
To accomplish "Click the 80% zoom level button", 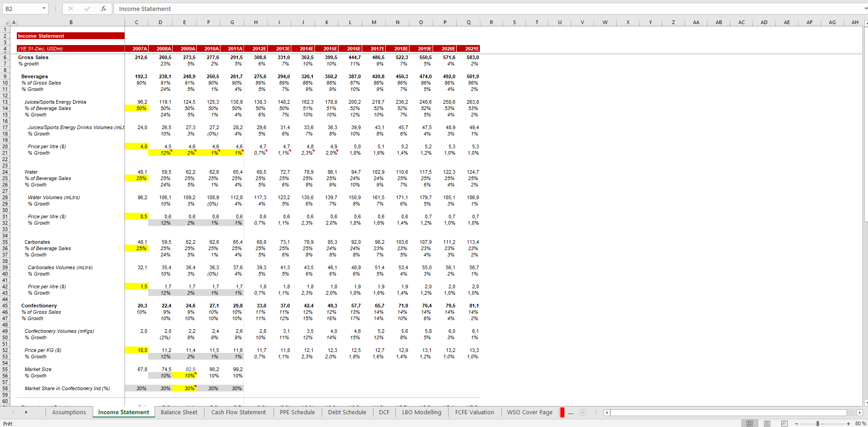I will coord(859,423).
